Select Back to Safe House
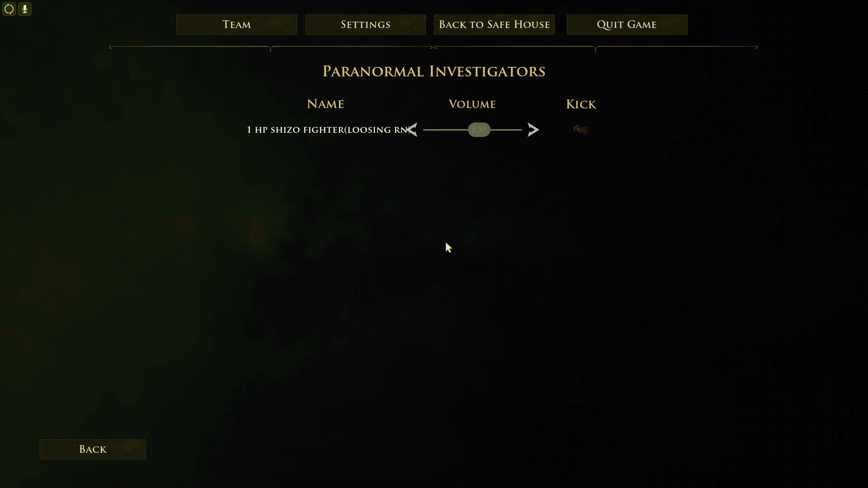The height and width of the screenshot is (488, 868). click(x=494, y=24)
